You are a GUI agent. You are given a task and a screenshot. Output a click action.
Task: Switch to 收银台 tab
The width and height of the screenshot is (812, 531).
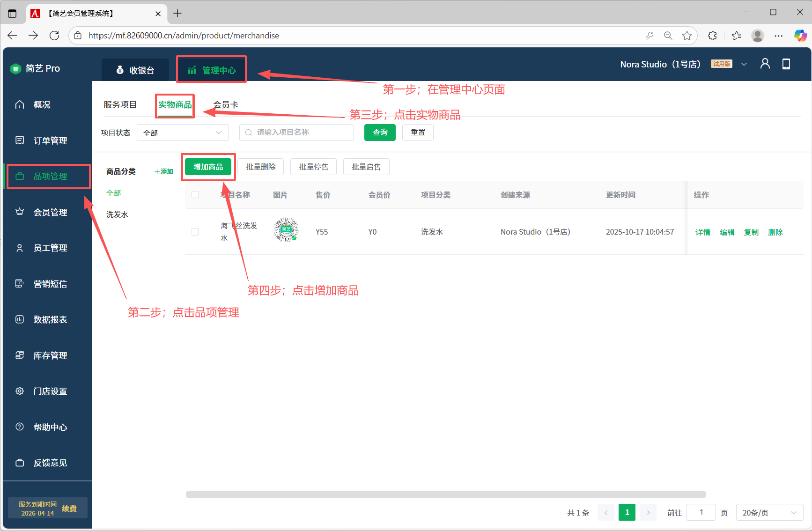[135, 70]
